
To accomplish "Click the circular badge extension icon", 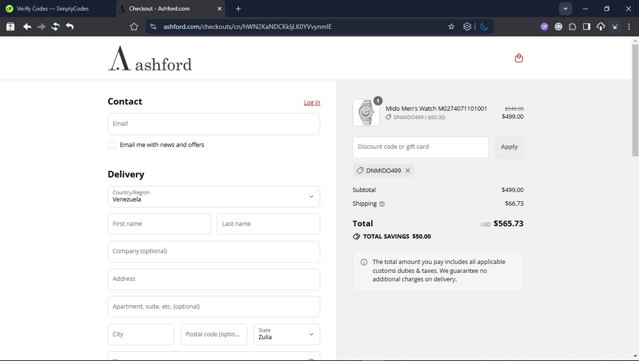I will [x=558, y=26].
